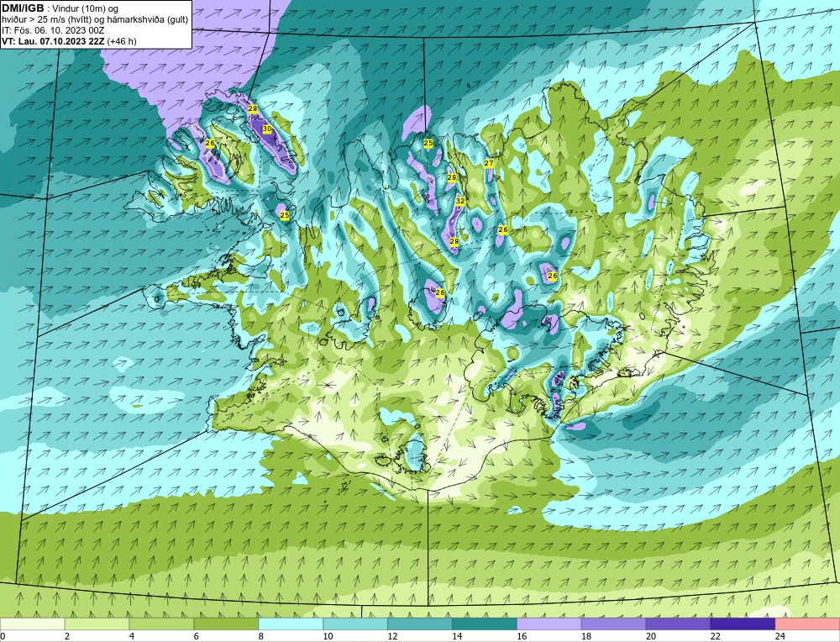Click the legend scale number 16

click(x=522, y=636)
